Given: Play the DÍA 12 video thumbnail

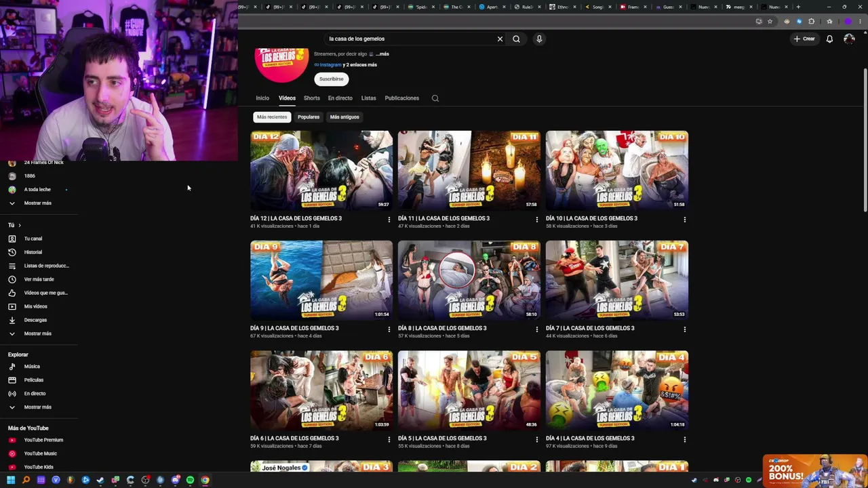Looking at the screenshot, I should pyautogui.click(x=321, y=170).
